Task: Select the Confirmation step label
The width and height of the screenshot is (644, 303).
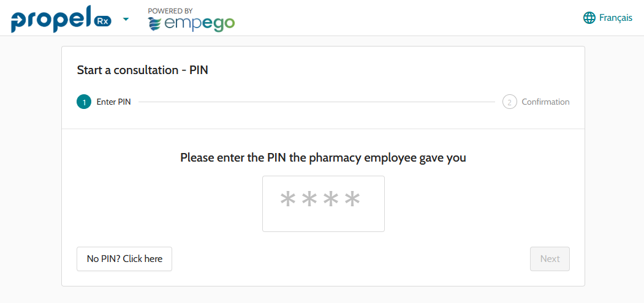Action: pos(545,102)
